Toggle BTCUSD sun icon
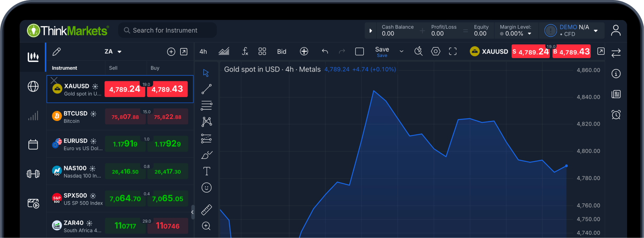 pos(93,113)
